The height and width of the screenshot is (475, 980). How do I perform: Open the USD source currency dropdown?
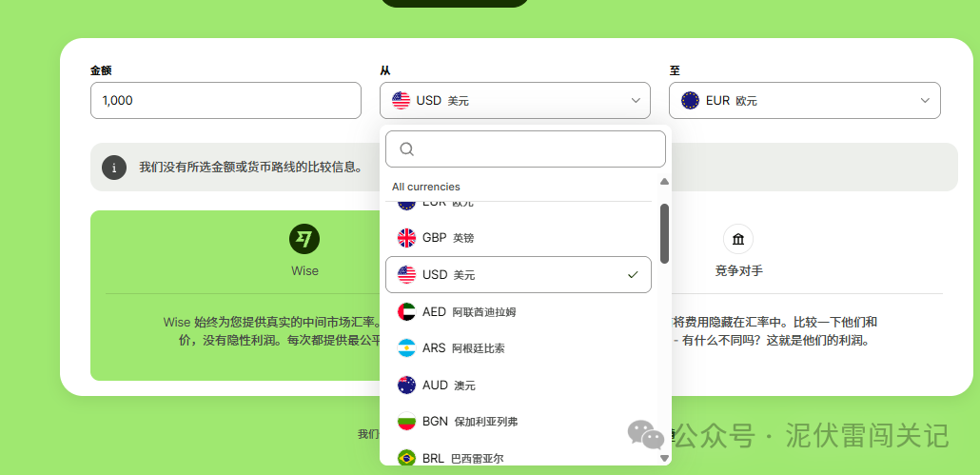click(x=515, y=100)
